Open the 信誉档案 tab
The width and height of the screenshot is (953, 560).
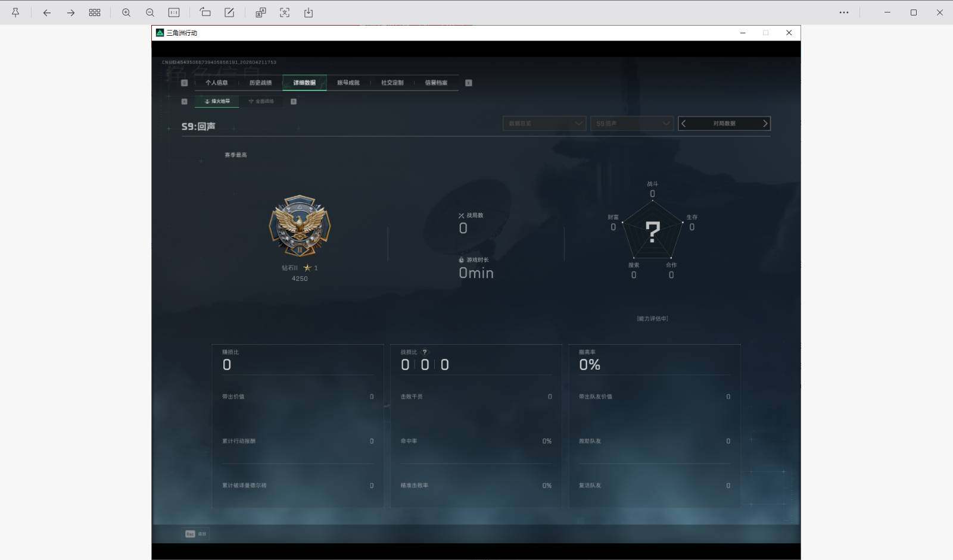pos(436,83)
